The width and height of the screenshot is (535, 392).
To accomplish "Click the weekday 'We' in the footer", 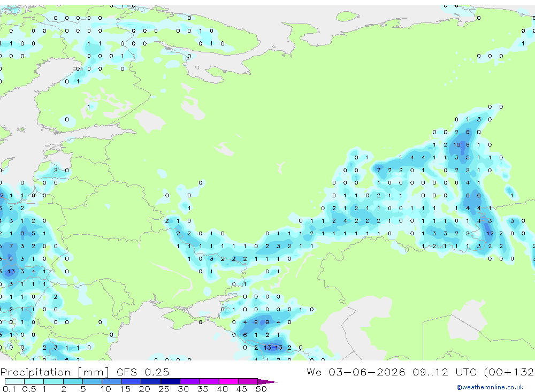I will point(314,372).
